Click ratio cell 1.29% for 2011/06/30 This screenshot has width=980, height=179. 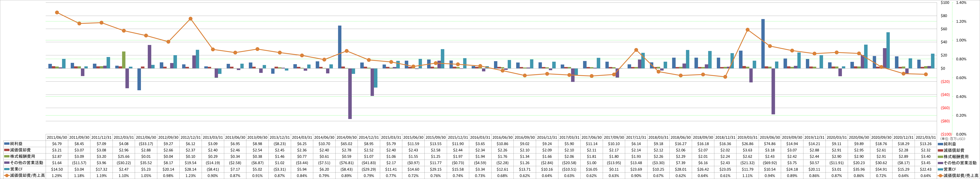pos(57,175)
